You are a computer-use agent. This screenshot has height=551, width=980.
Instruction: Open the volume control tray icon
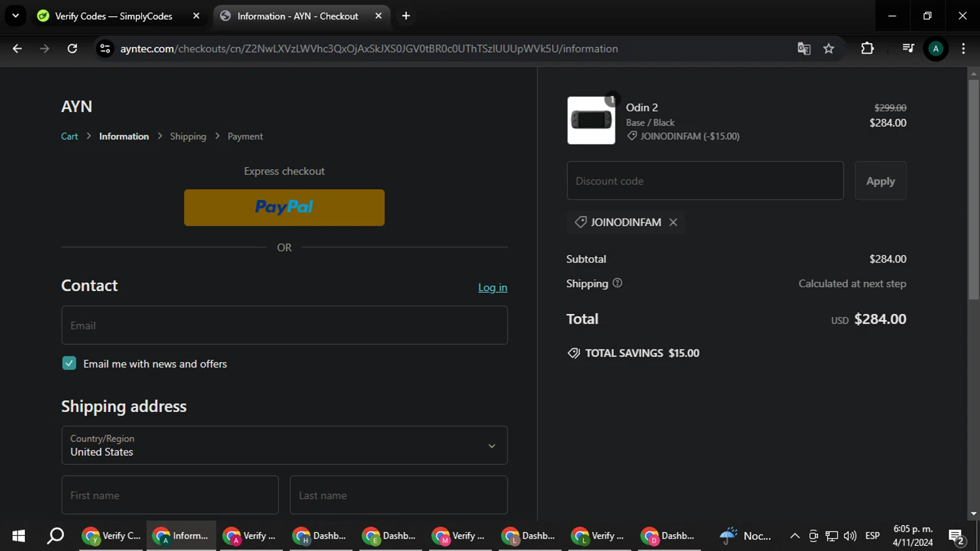tap(850, 536)
